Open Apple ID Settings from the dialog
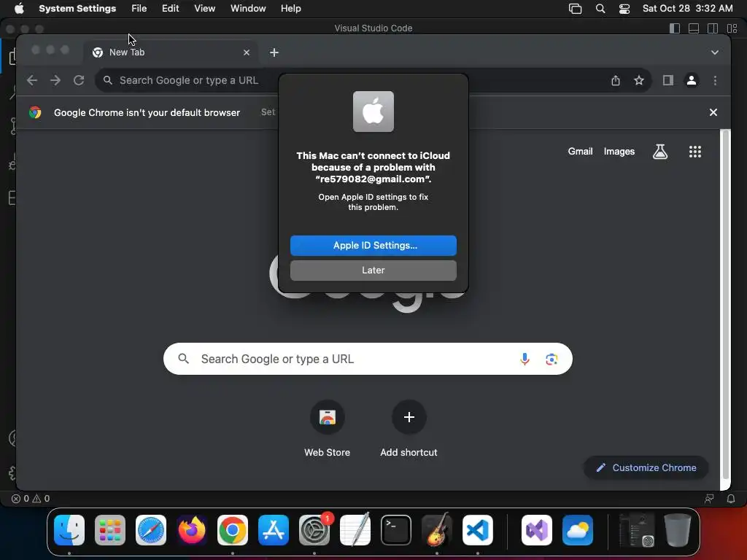The width and height of the screenshot is (747, 560). [x=373, y=245]
